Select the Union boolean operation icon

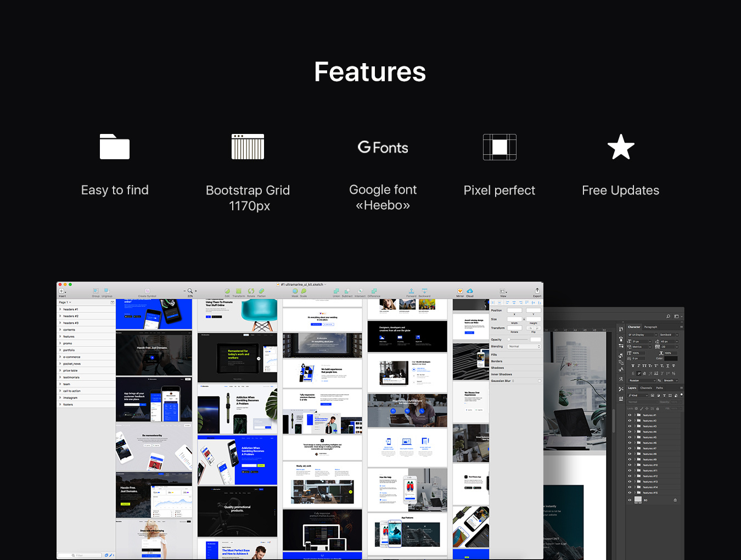pos(336,292)
